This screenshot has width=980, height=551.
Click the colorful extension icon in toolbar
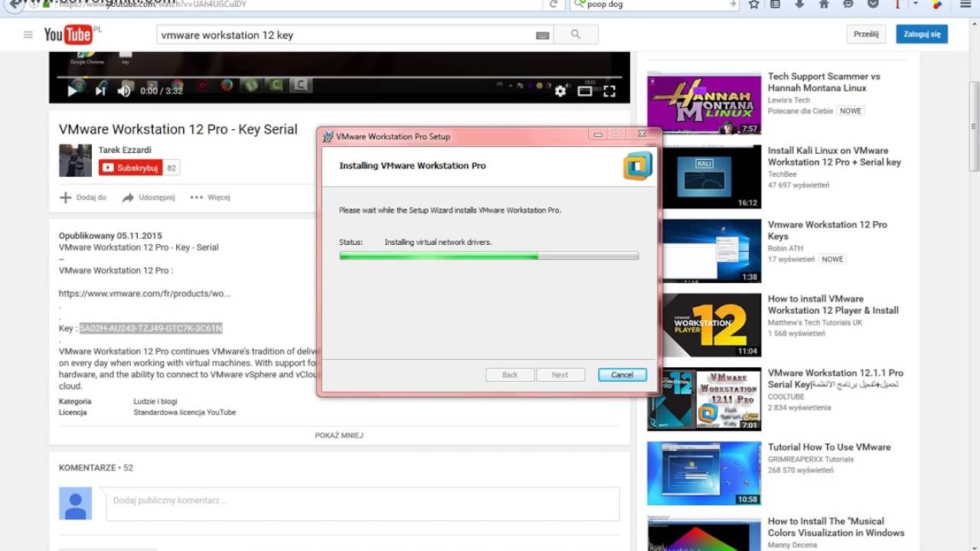(937, 4)
